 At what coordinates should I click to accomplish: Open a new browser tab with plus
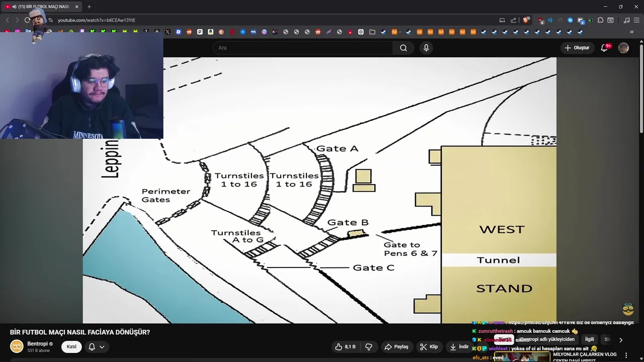[89, 7]
